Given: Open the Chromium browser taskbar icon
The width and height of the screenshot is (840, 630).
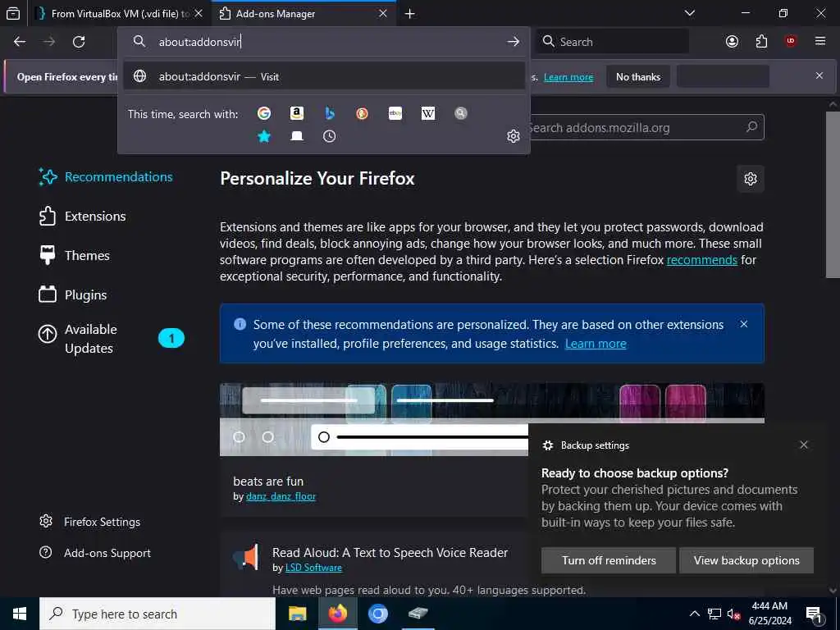Looking at the screenshot, I should pos(377,614).
